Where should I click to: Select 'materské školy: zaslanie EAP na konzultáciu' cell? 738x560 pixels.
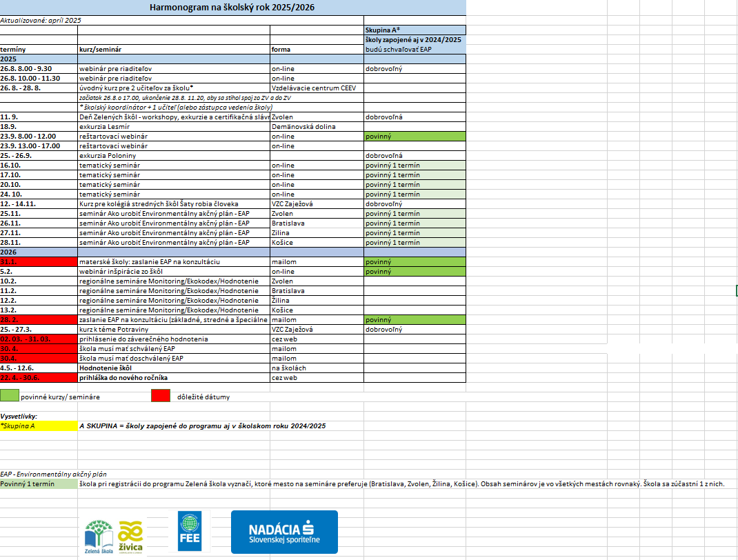(x=174, y=261)
